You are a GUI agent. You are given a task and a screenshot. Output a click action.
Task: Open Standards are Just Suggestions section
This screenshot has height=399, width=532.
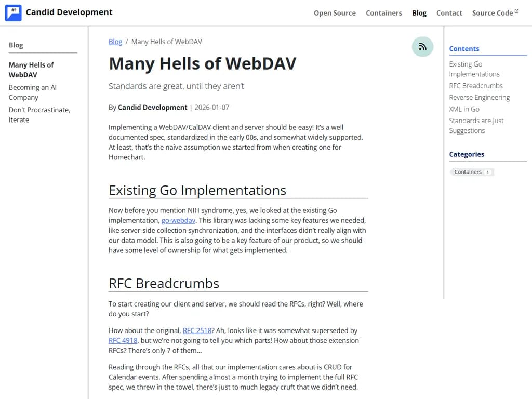pyautogui.click(x=476, y=125)
